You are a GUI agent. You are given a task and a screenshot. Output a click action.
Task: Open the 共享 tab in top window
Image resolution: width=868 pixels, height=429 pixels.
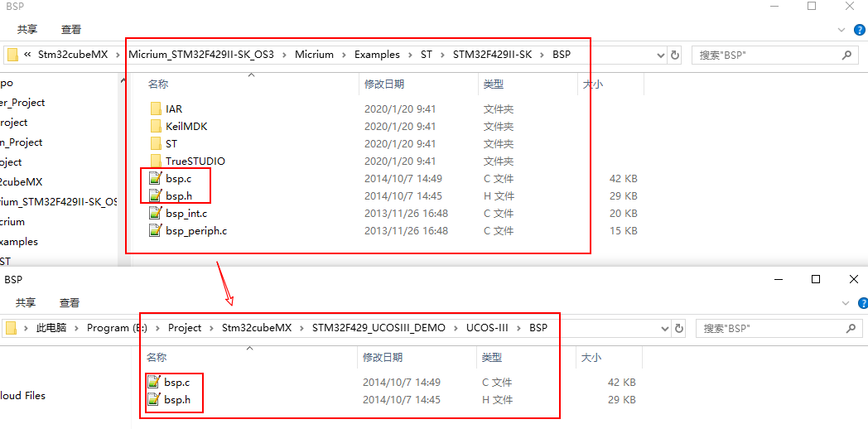(27, 29)
